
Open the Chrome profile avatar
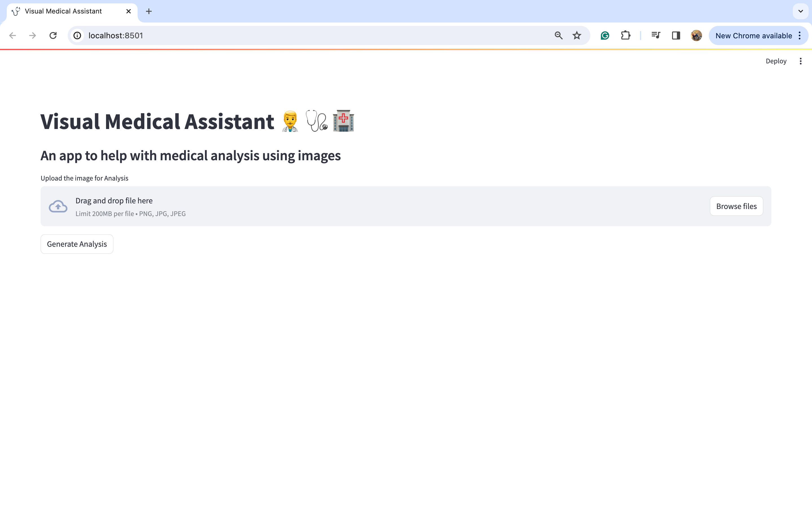696,35
